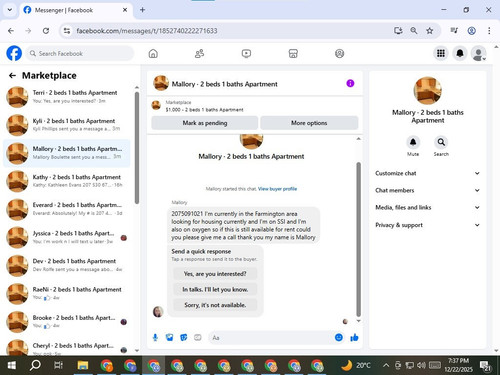Search in conversation using the magnifier icon
Screen dimensions: 500x375
point(441,142)
